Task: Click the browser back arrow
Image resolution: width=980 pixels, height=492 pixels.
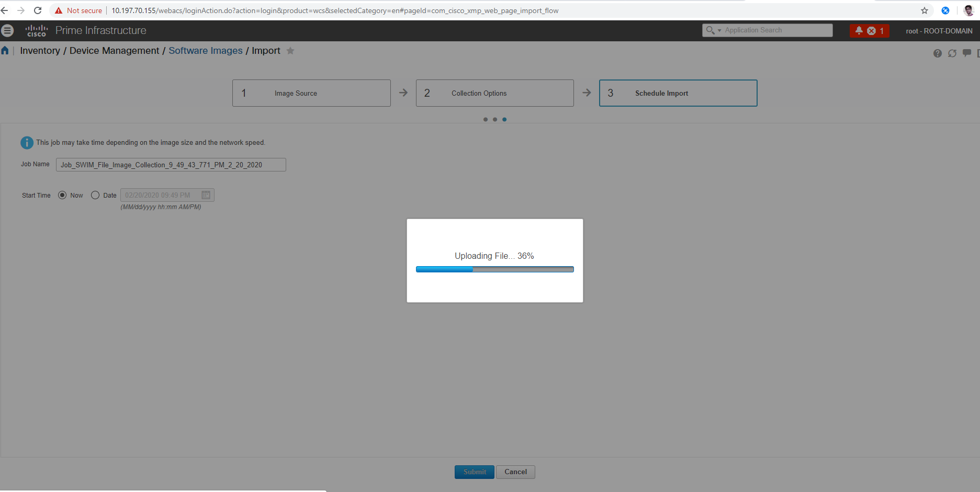Action: (x=5, y=10)
